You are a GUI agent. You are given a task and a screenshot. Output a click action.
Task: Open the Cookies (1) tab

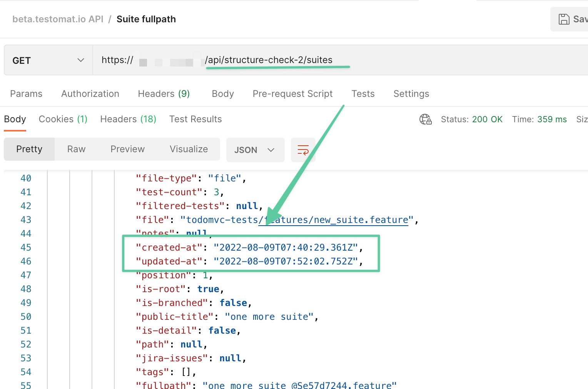click(63, 119)
